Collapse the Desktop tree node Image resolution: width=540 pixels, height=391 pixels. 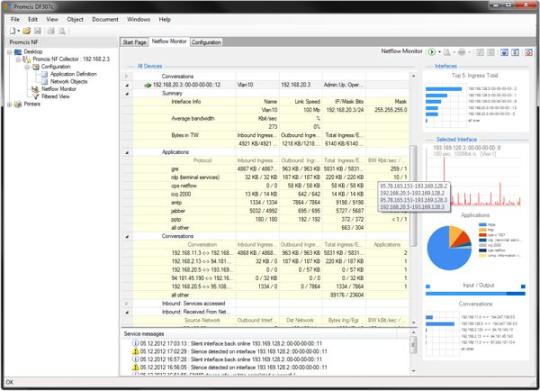point(10,52)
